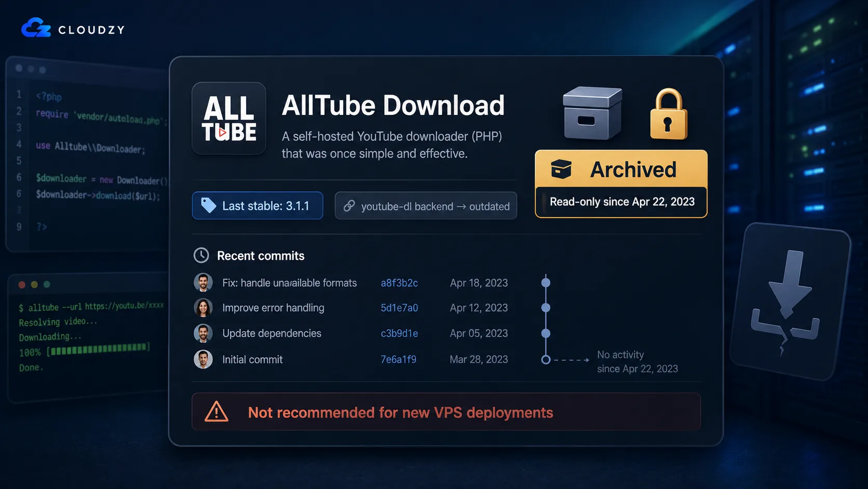The width and height of the screenshot is (868, 489).
Task: Click the $downloader = new Downloader() line
Action: coord(102,179)
